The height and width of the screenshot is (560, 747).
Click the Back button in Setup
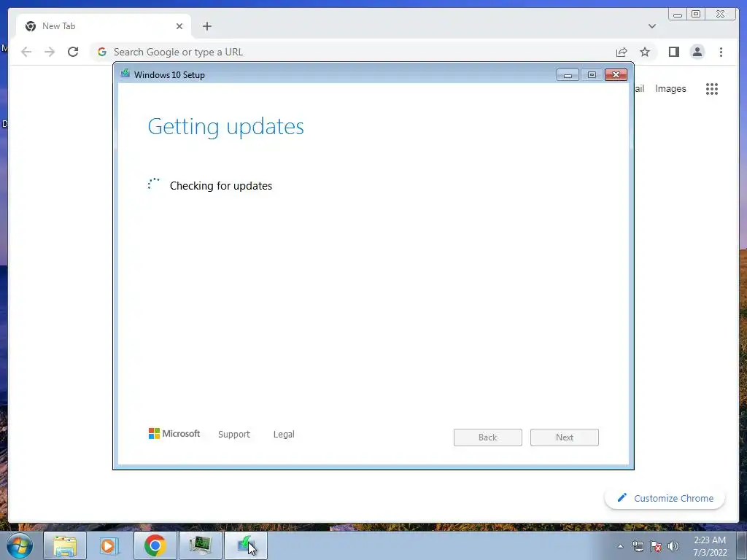(x=488, y=437)
